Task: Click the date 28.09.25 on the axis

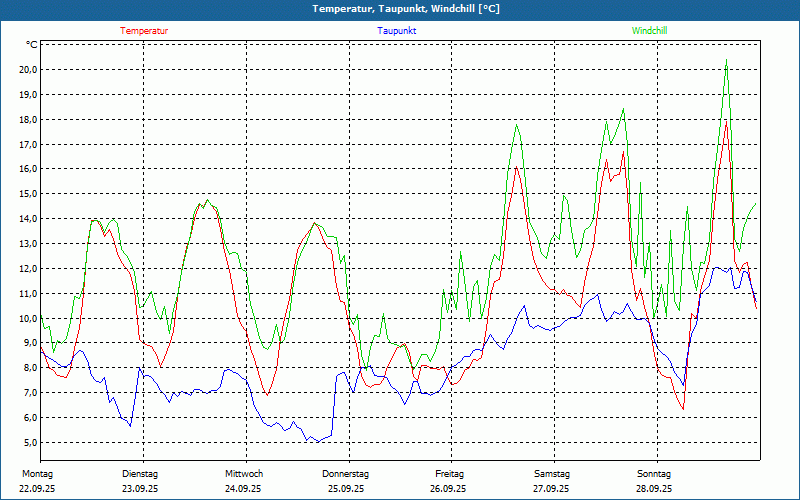Action: [654, 489]
